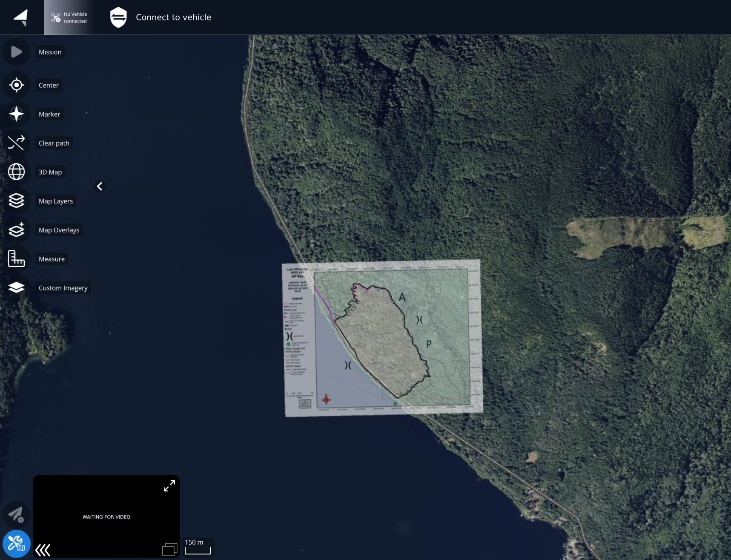
Task: Toggle the add-waypoint paper plane button
Action: [16, 514]
